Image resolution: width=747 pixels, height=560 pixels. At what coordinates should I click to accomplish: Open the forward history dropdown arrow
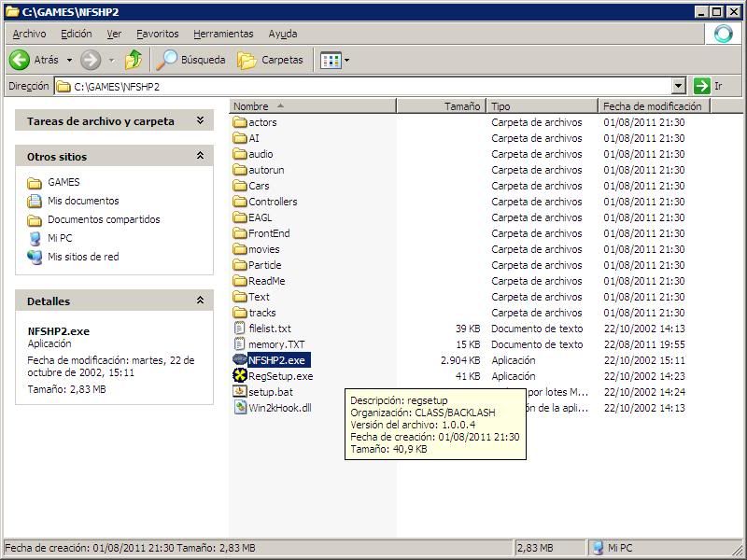pyautogui.click(x=111, y=60)
